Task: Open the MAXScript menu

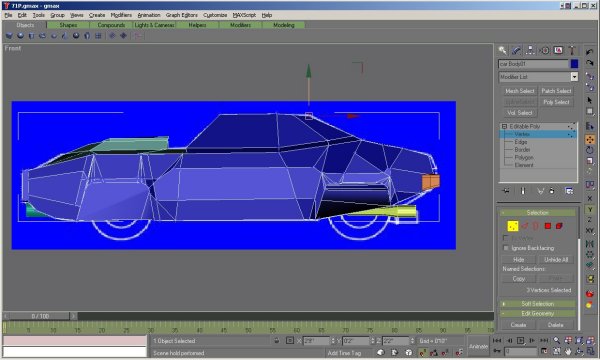Action: click(244, 15)
